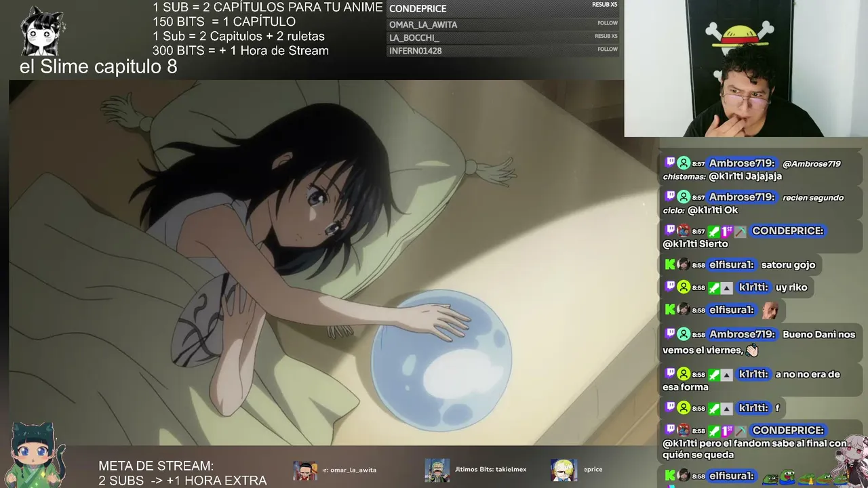
Task: Click the bald face emote in elfisura1's message
Action: click(769, 310)
